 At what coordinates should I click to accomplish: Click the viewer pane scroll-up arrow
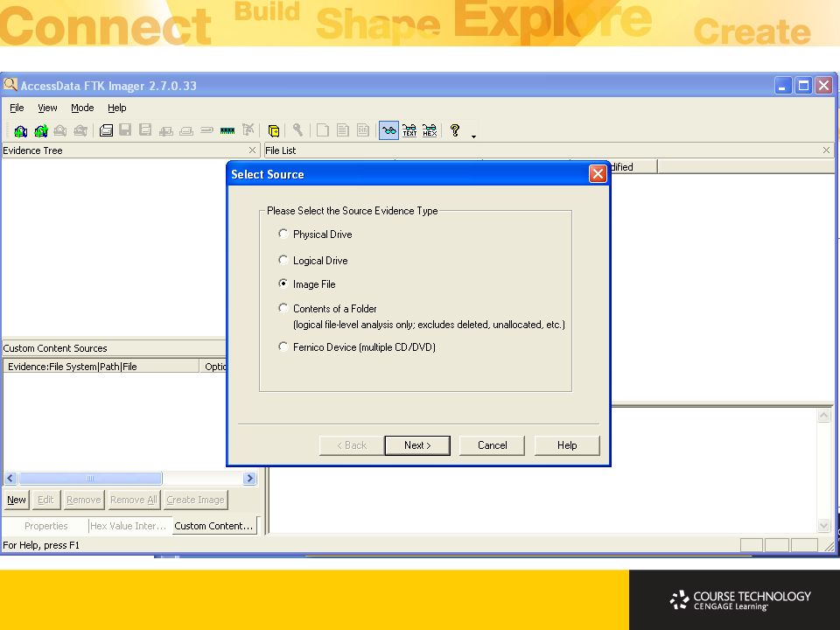tap(824, 415)
